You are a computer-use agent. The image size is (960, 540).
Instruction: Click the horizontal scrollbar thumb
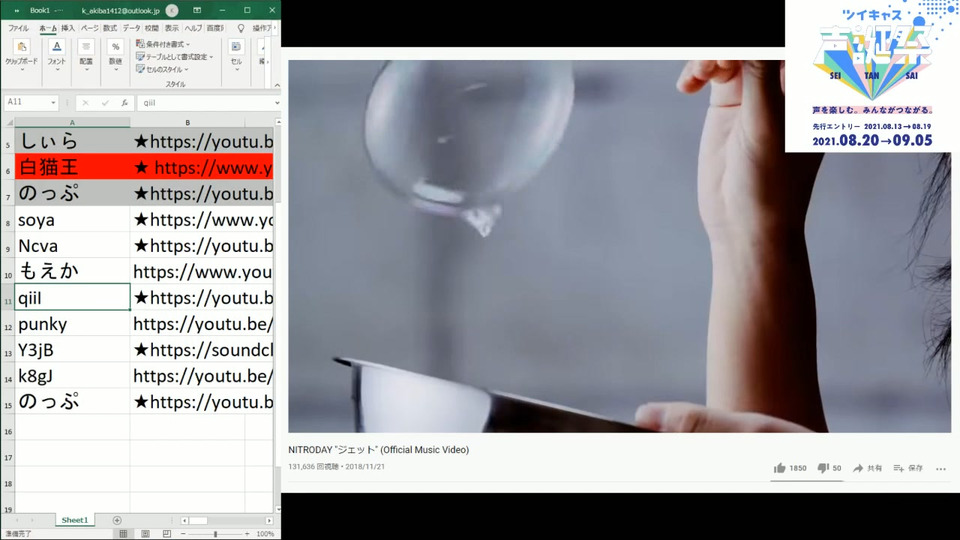(198, 520)
